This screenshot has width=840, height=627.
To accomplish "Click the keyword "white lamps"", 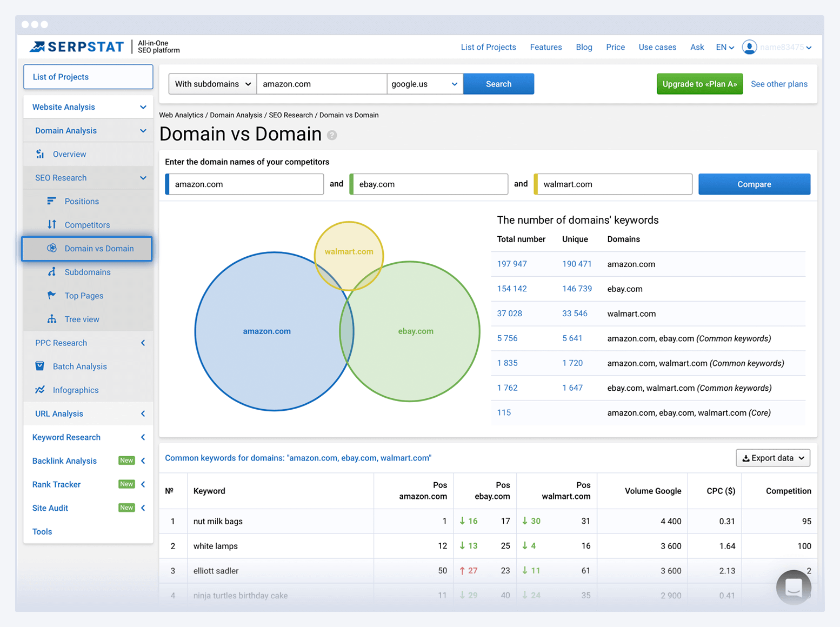I will [x=215, y=546].
